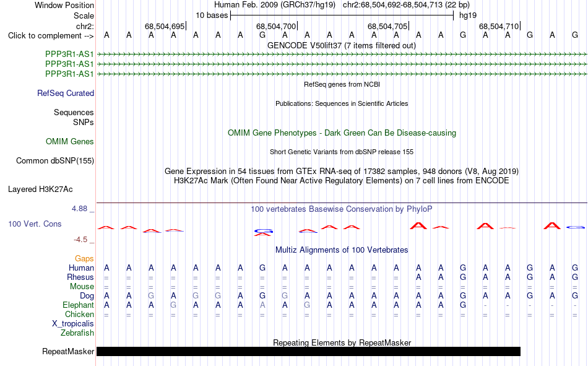The image size is (588, 366).
Task: Click the 'Click to complement -->' label
Action: 51,36
